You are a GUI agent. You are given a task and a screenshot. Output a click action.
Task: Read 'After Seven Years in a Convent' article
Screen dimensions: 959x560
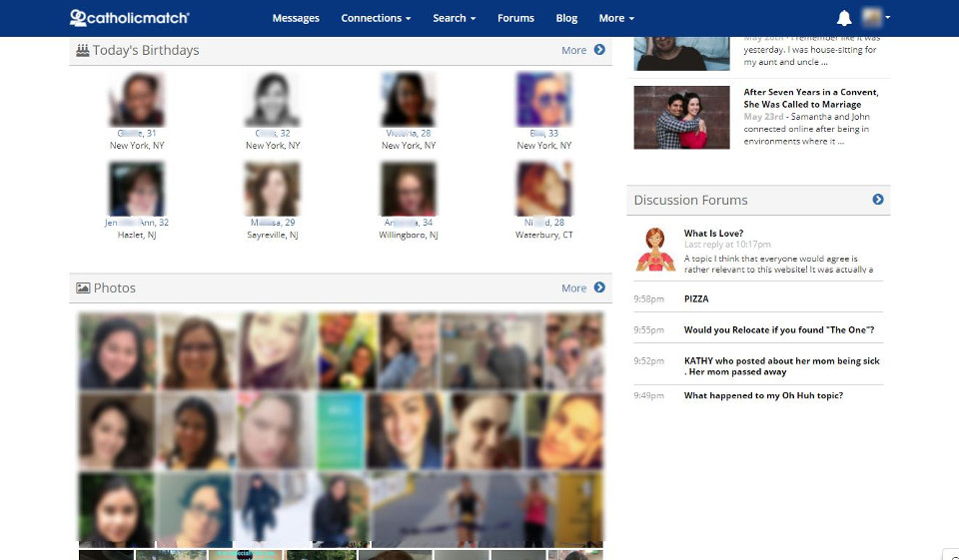click(x=810, y=98)
